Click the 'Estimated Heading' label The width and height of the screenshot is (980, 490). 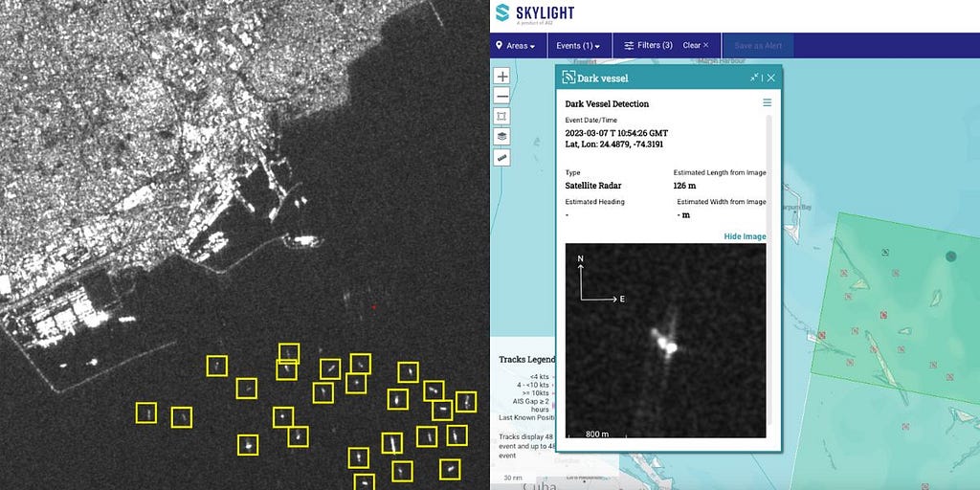[x=594, y=202]
